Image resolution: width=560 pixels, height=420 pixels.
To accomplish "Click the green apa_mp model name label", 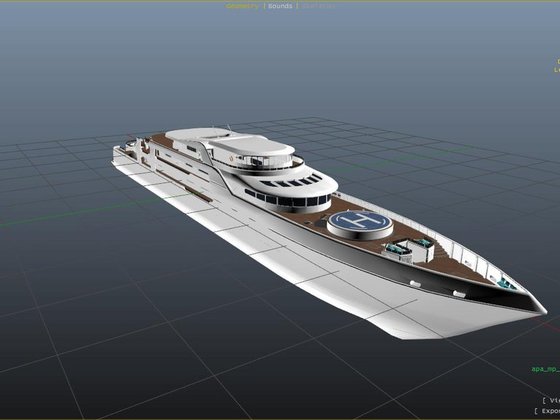I will (545, 369).
